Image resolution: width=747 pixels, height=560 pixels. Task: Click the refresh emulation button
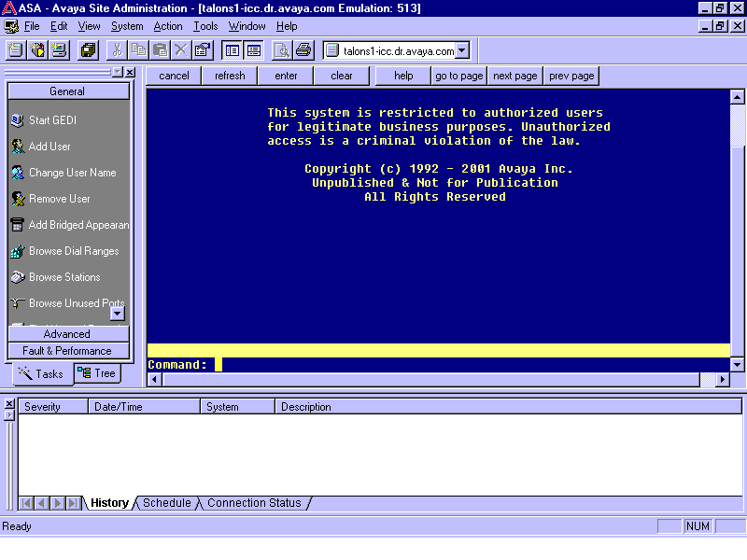(230, 76)
